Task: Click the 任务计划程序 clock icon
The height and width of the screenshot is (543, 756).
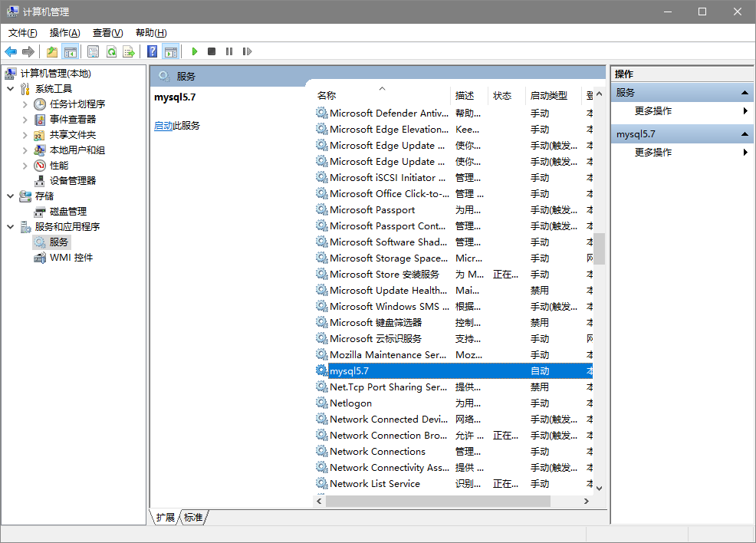Action: point(40,104)
